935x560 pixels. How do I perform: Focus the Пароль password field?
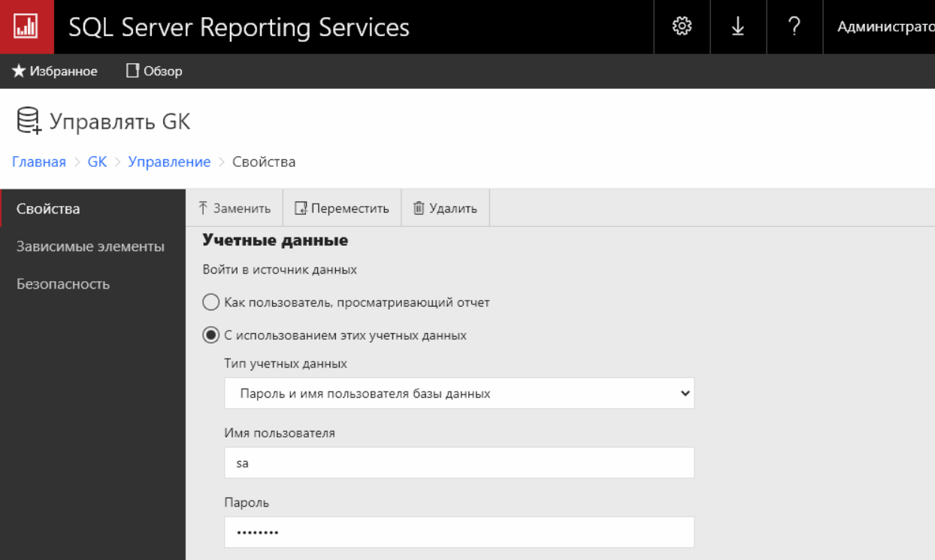459,532
